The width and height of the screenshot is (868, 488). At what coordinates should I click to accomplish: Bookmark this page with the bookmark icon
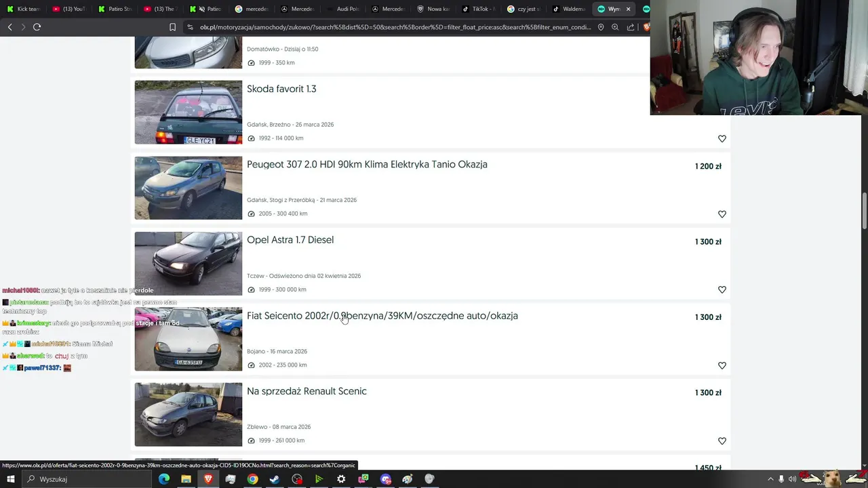(x=172, y=27)
